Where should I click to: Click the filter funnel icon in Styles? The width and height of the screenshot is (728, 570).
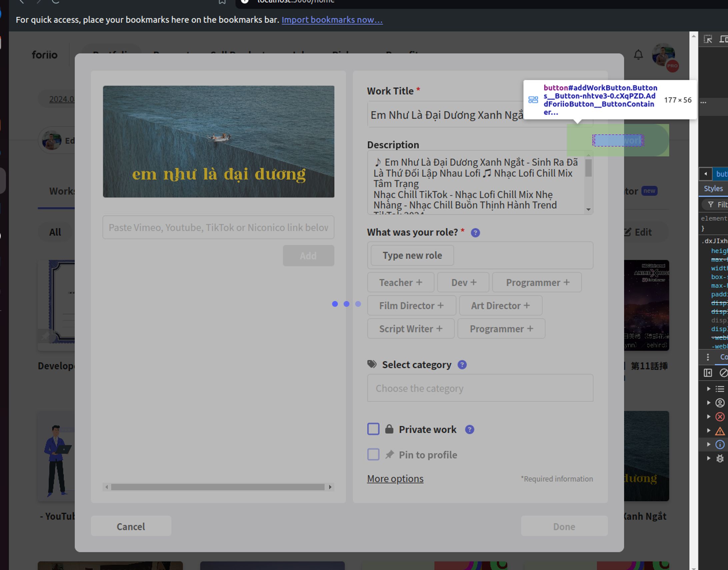711,204
